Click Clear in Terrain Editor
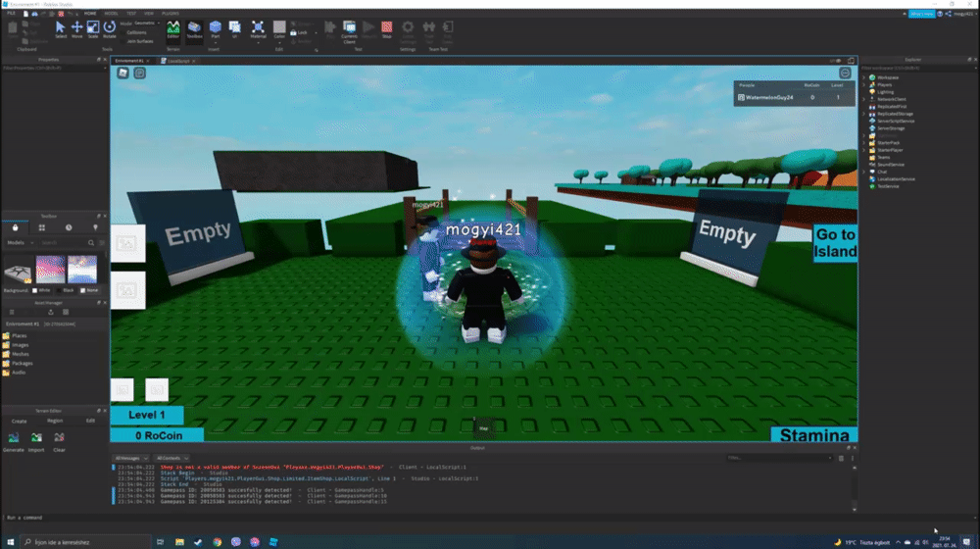The width and height of the screenshot is (980, 549). 59,441
